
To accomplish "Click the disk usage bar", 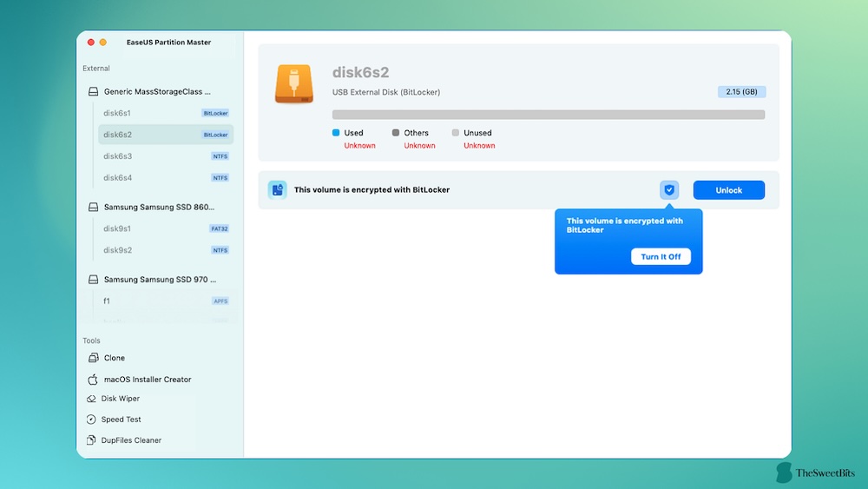I will coord(548,115).
